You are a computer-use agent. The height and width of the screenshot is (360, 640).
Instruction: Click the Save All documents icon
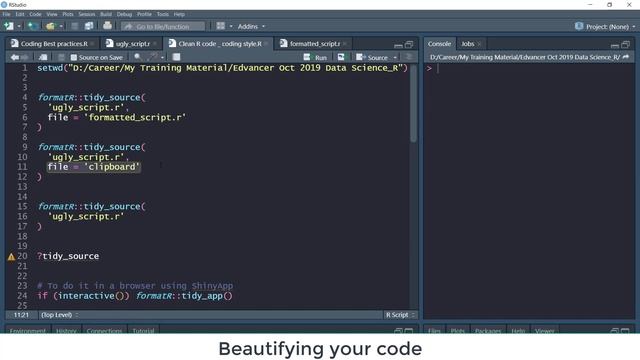(x=89, y=26)
